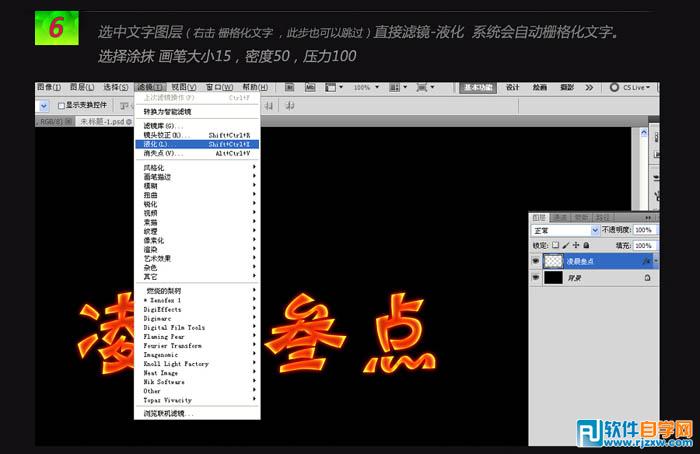Click the 不透明度 100% input field

(645, 230)
